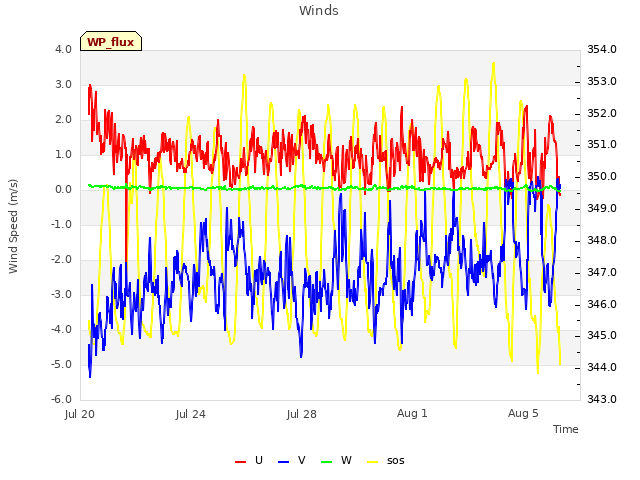640x480 pixels.
Task: Click the 347.0 right axis value
Action: coord(602,272)
